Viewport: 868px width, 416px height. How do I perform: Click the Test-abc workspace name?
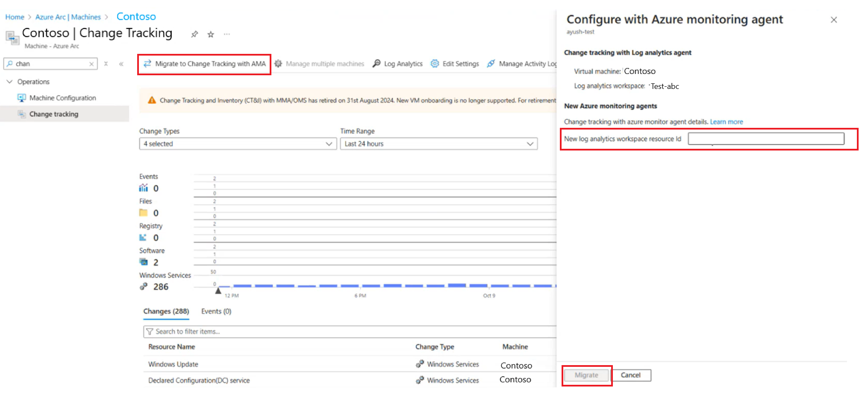tap(665, 86)
